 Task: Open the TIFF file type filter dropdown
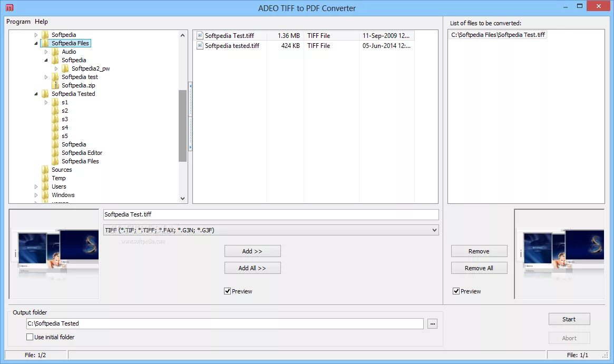click(x=434, y=230)
